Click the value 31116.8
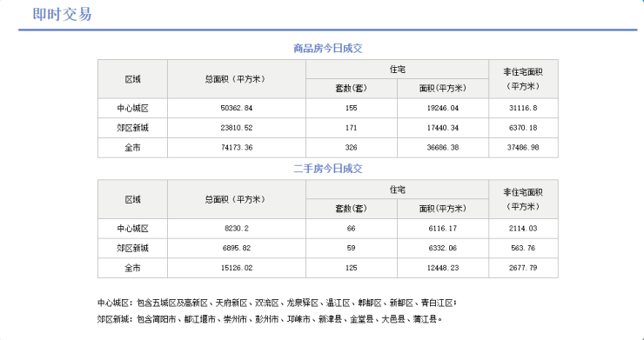 pyautogui.click(x=523, y=108)
